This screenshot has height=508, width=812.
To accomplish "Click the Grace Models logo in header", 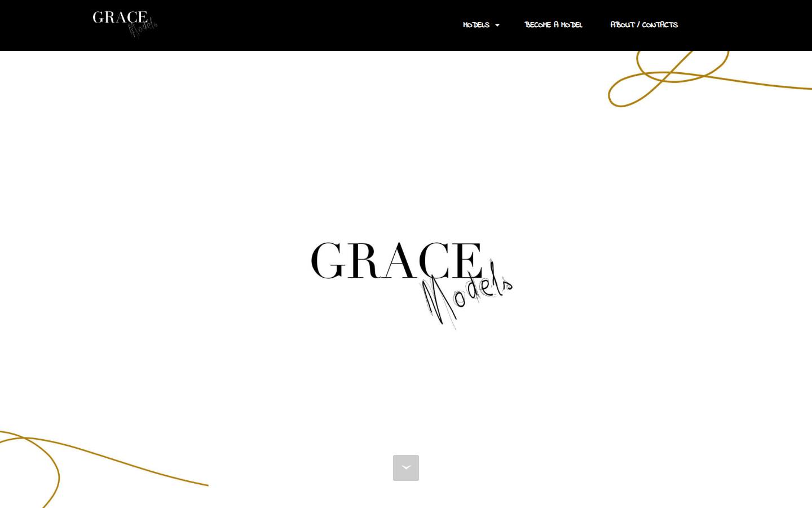I will [125, 24].
